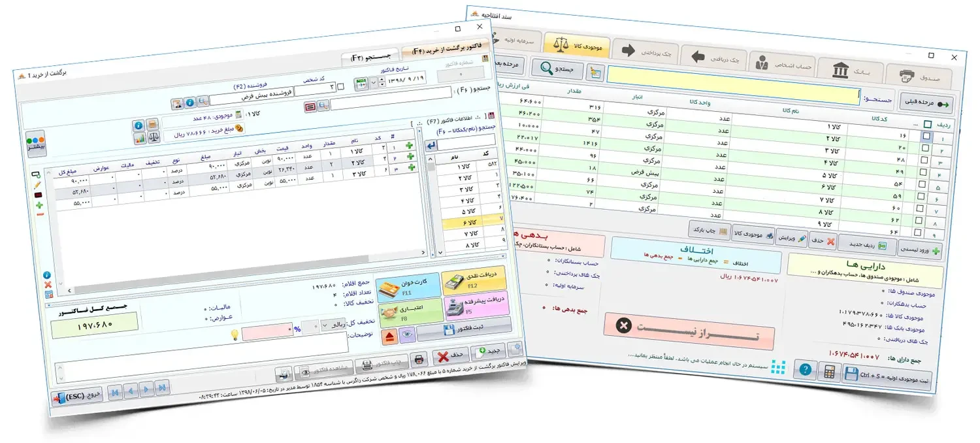Image resolution: width=980 pixels, height=443 pixels.
Task: Tick the checkbox next to کد شخص field
Action: click(x=340, y=87)
